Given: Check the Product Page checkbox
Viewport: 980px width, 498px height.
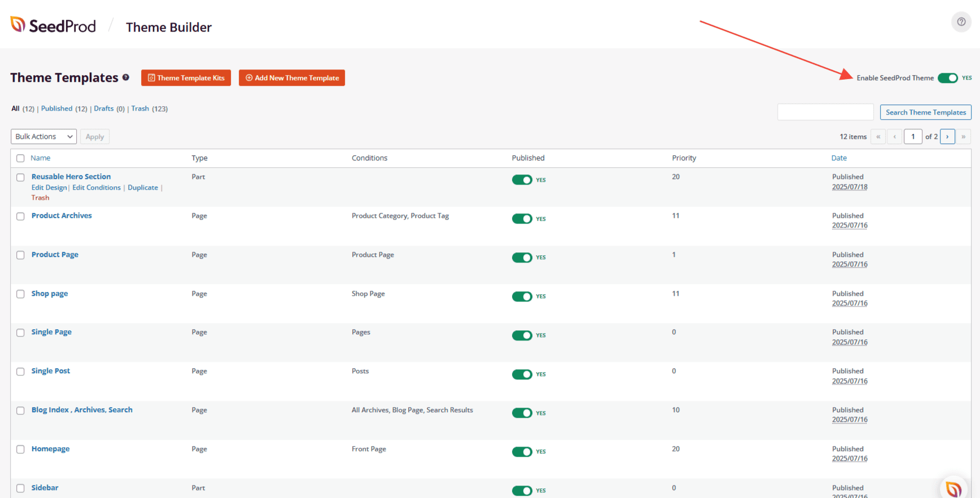Looking at the screenshot, I should 20,255.
